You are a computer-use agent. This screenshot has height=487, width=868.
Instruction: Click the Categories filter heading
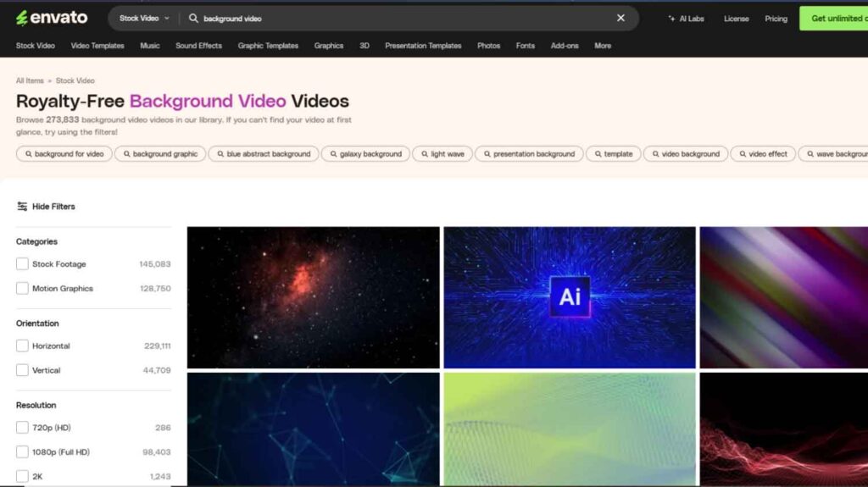(36, 242)
